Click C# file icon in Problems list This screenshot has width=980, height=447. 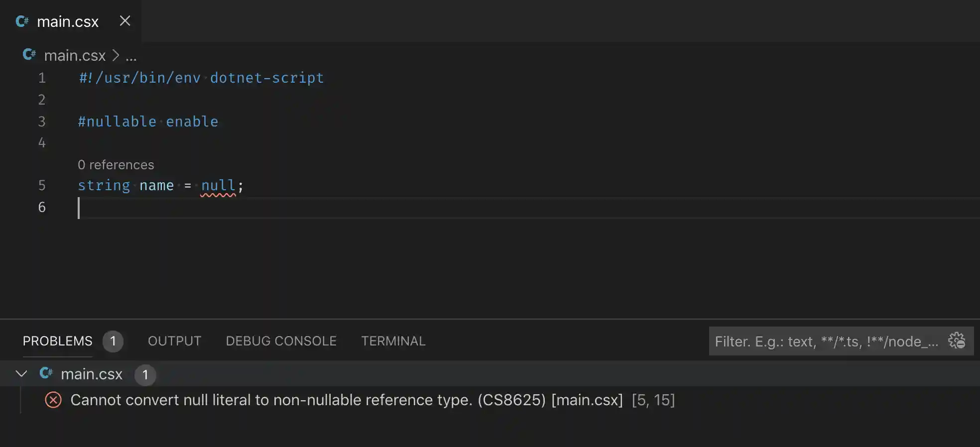[46, 373]
